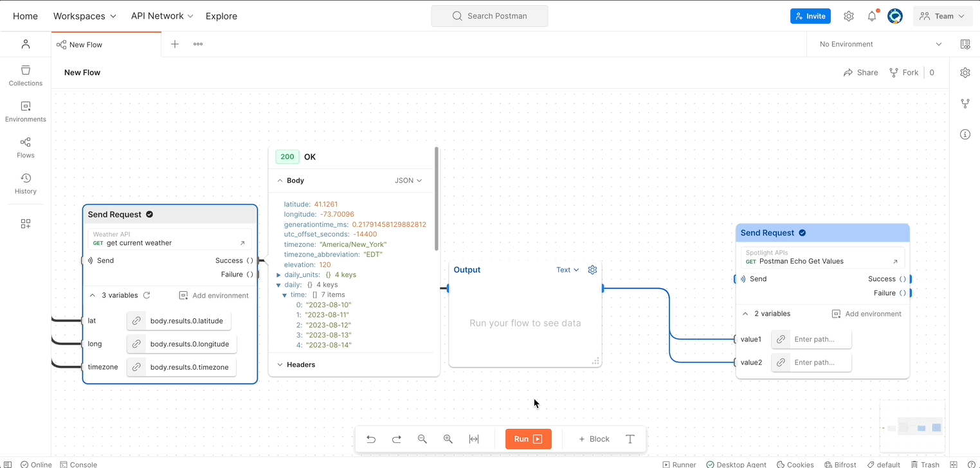The image size is (980, 468).
Task: Refresh variables in the weather Send Request block
Action: (x=147, y=295)
